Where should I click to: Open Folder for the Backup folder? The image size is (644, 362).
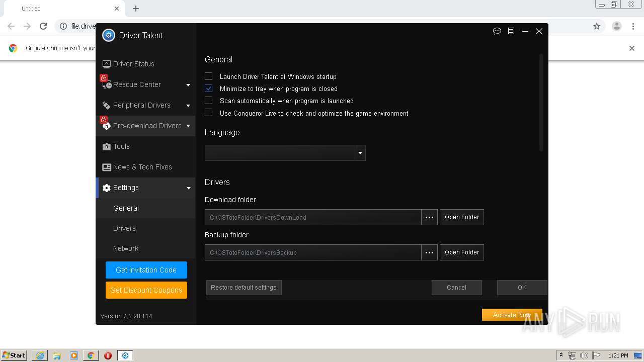click(x=462, y=252)
